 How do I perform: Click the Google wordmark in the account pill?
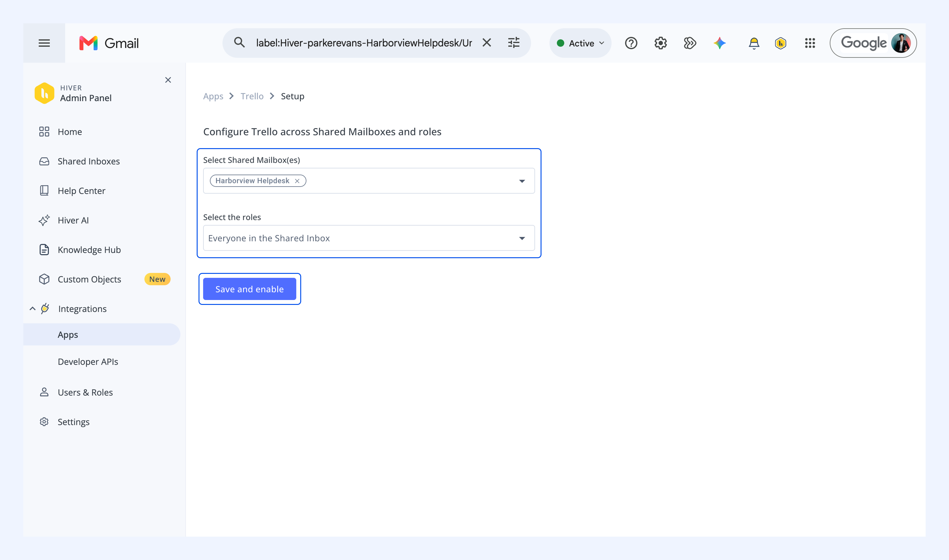pyautogui.click(x=864, y=43)
